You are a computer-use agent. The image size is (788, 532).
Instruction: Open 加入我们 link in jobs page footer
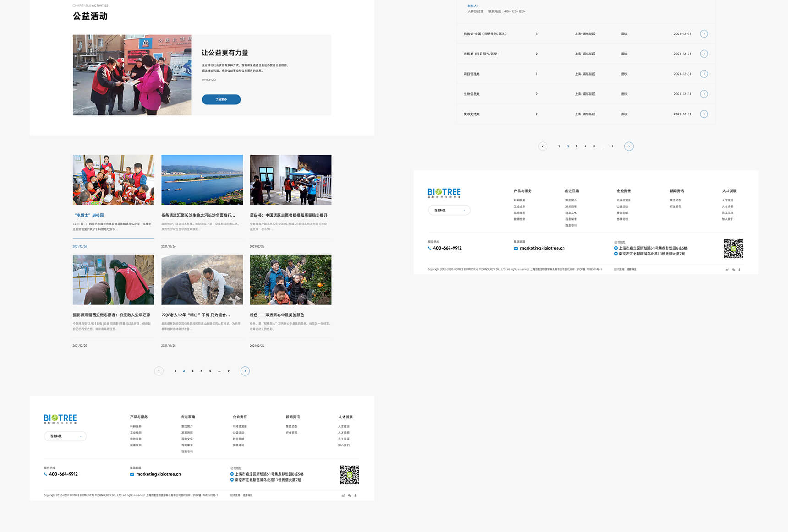[728, 219]
